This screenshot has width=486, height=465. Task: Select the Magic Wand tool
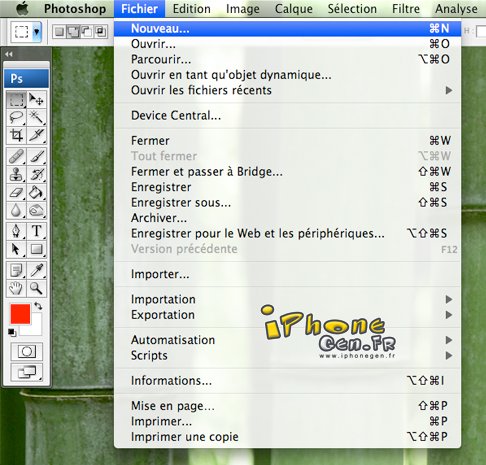tap(36, 117)
